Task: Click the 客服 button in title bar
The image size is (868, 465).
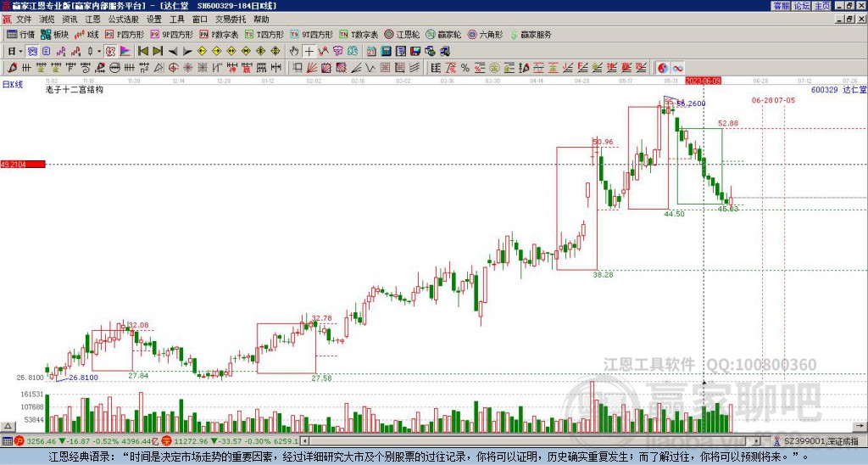Action: pyautogui.click(x=781, y=6)
